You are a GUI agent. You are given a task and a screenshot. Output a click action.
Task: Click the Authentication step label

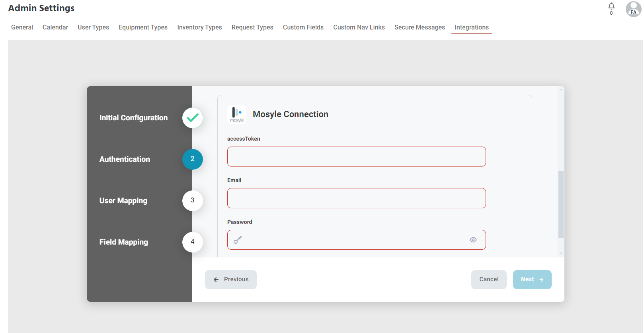coord(125,159)
